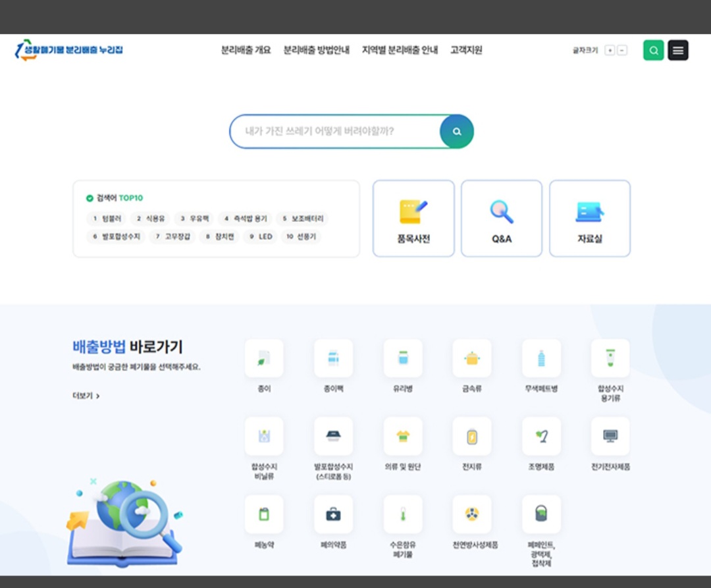Select top keyword 1 텀블러

107,219
